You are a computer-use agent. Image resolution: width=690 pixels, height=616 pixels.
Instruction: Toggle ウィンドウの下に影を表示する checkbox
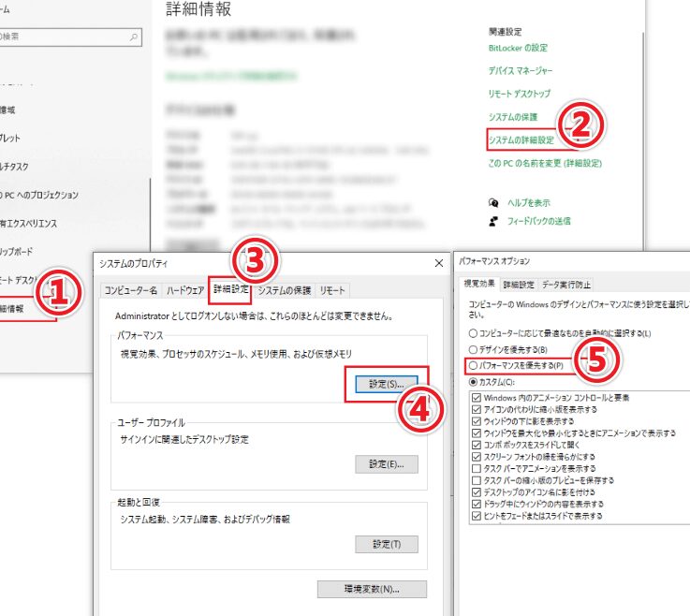coord(477,421)
